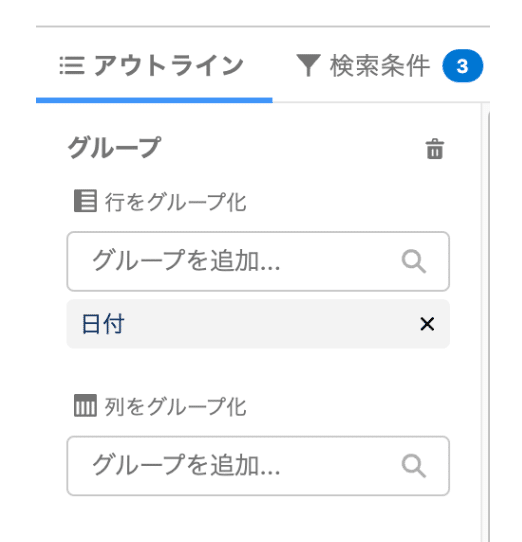Click the 検索条件 tab label text
This screenshot has height=542, width=522.
point(380,66)
